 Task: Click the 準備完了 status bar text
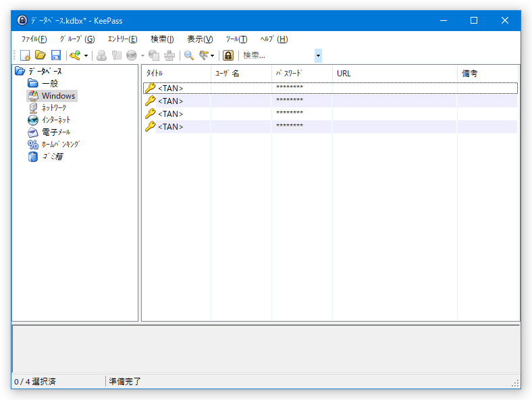click(x=124, y=382)
